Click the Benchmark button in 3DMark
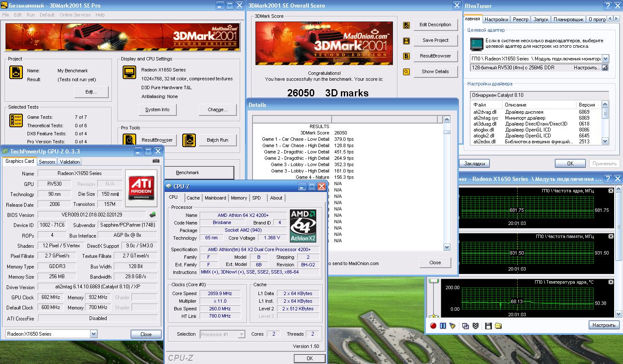The width and height of the screenshot is (623, 364). pyautogui.click(x=187, y=172)
